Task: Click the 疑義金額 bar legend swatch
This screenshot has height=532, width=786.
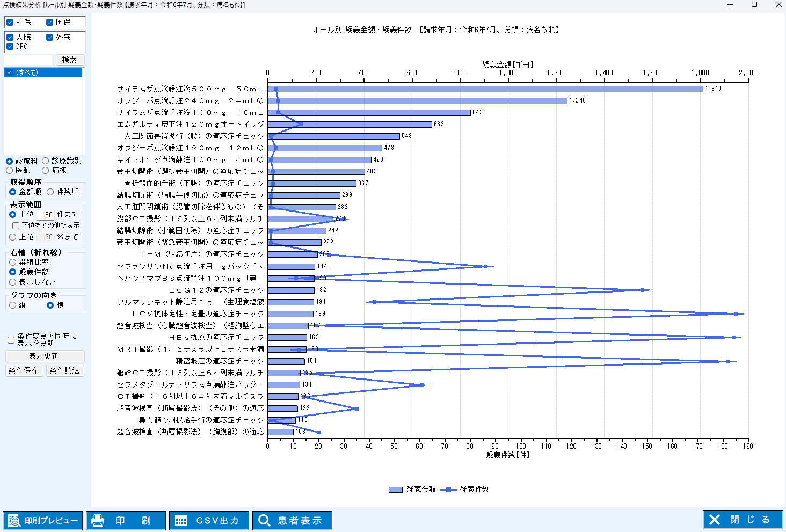Action: [396, 490]
